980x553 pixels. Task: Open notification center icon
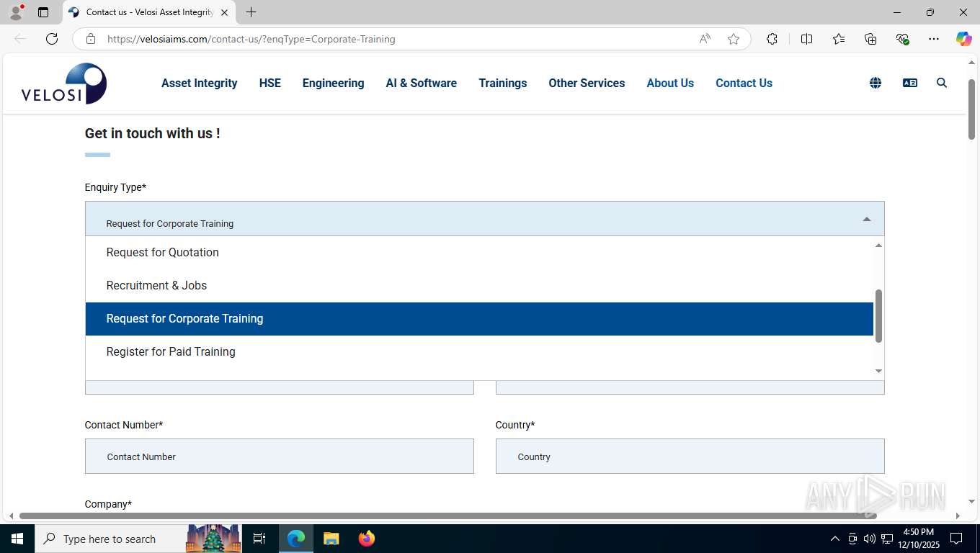pyautogui.click(x=956, y=539)
